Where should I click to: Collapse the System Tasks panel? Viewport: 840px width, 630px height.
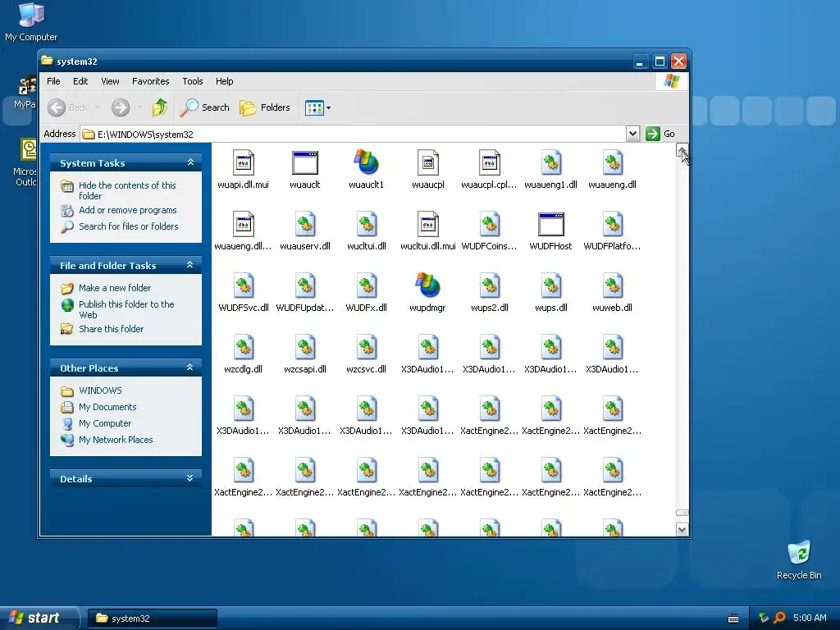[x=190, y=162]
